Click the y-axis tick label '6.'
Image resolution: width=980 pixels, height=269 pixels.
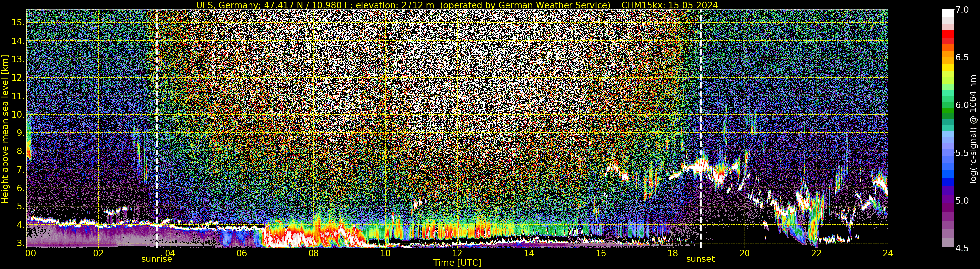[x=21, y=188]
